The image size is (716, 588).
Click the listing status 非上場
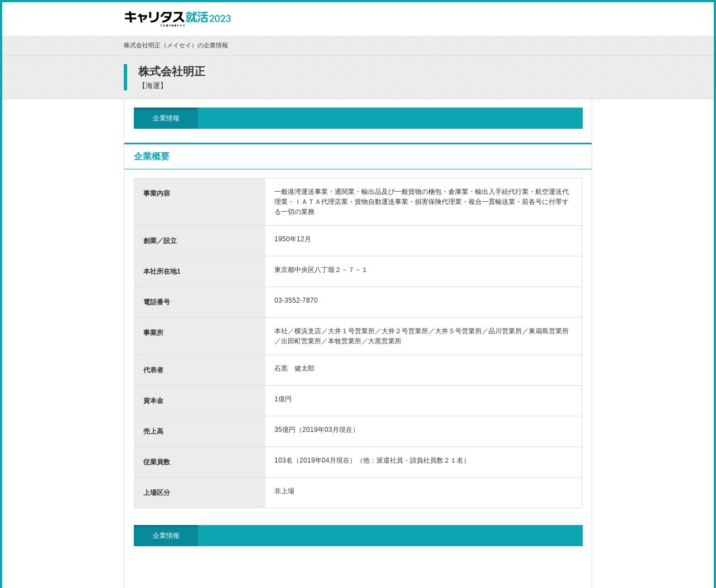284,491
